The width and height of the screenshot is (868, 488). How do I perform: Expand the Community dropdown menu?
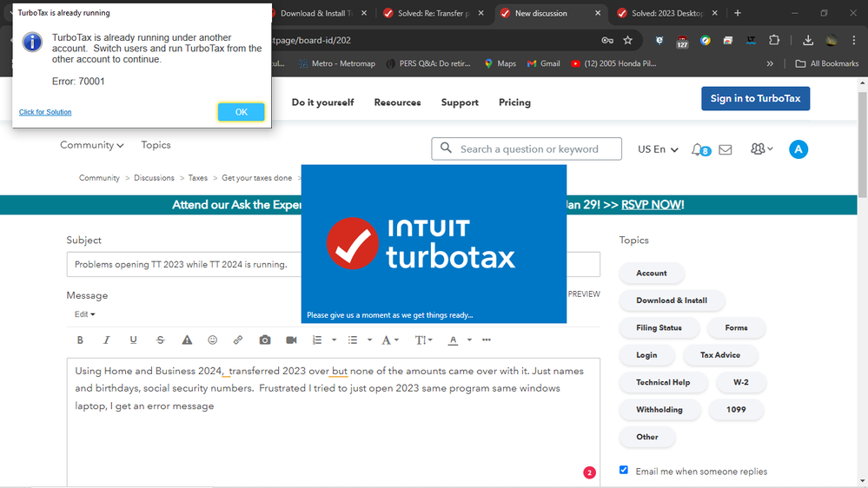pyautogui.click(x=91, y=145)
